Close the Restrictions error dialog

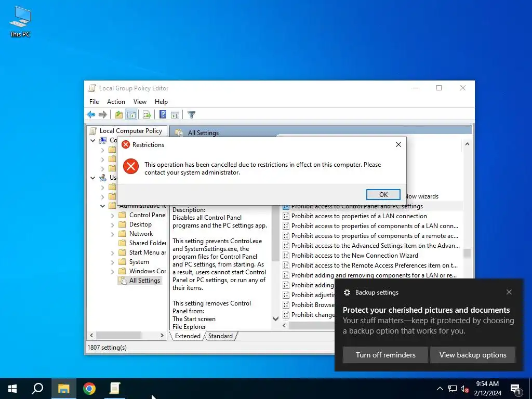(x=398, y=144)
